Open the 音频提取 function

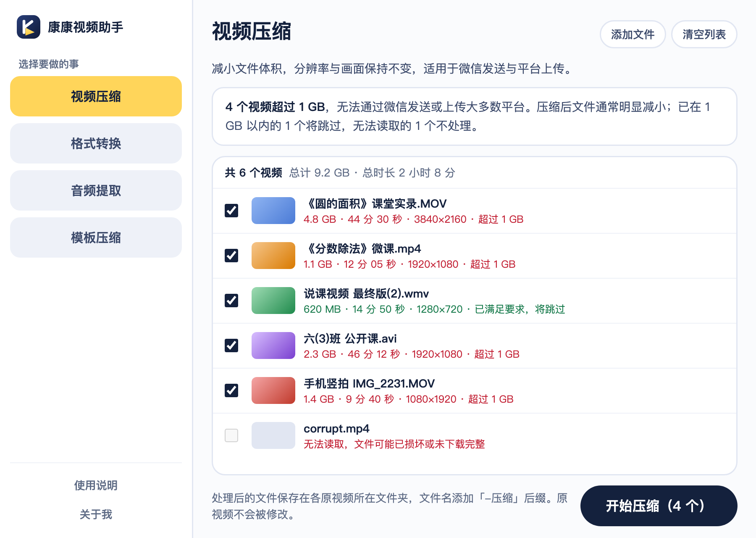click(x=96, y=190)
